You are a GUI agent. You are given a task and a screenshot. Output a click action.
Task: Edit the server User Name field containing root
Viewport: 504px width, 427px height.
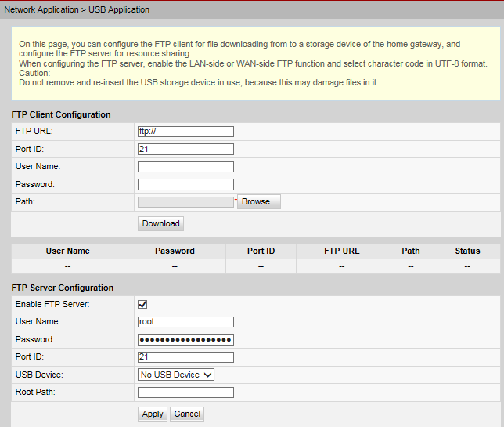[x=185, y=321]
